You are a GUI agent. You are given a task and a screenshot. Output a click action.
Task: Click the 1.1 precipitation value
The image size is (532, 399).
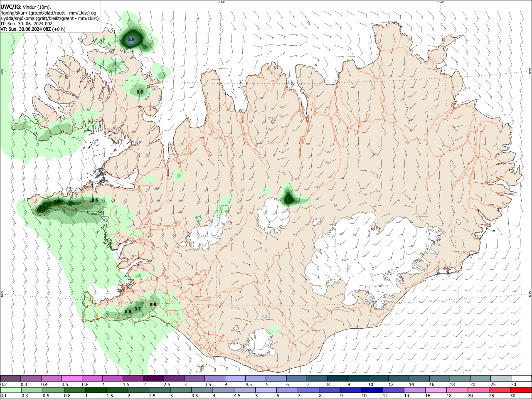click(x=71, y=204)
